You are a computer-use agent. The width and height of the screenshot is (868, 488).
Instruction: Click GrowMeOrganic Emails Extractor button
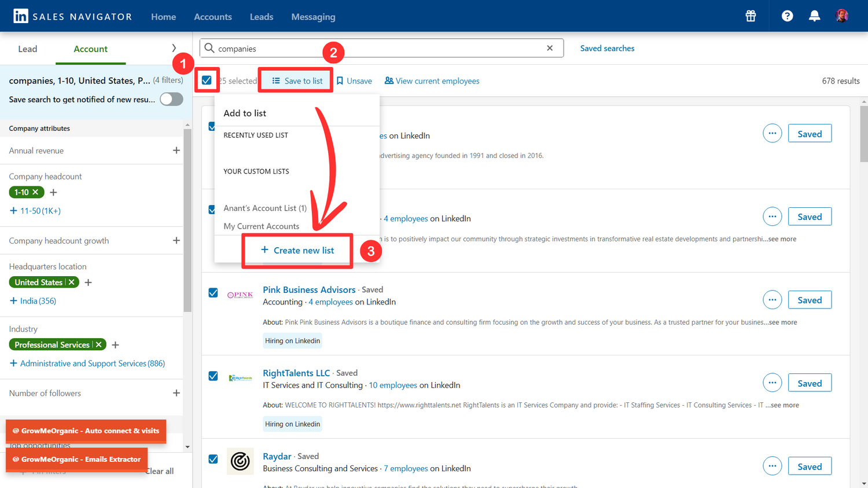(76, 459)
